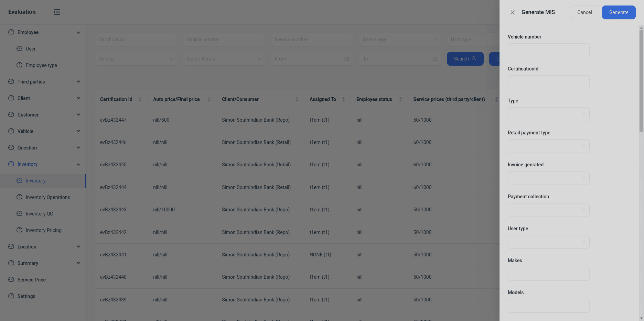Click the Employee type item icon
This screenshot has height=321, width=644.
(x=20, y=65)
